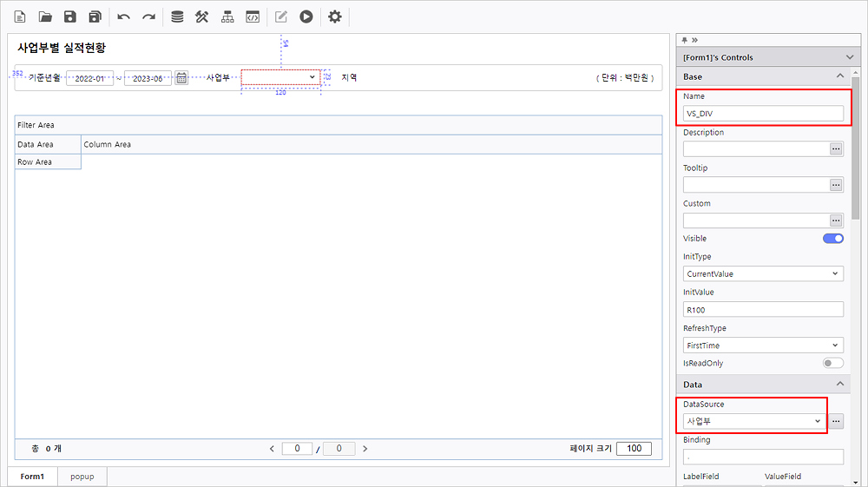Switch to the popup tab
The width and height of the screenshot is (868, 487).
(82, 477)
